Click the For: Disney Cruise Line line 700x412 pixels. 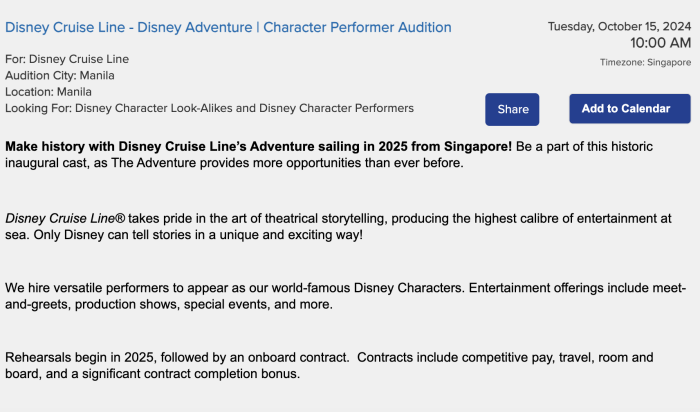click(x=67, y=59)
